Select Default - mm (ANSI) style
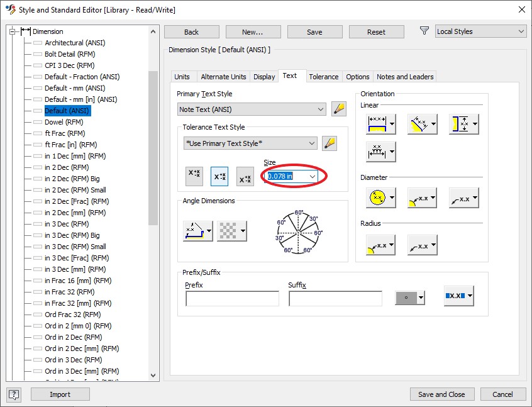Image resolution: width=532 pixels, height=407 pixels. [x=75, y=88]
